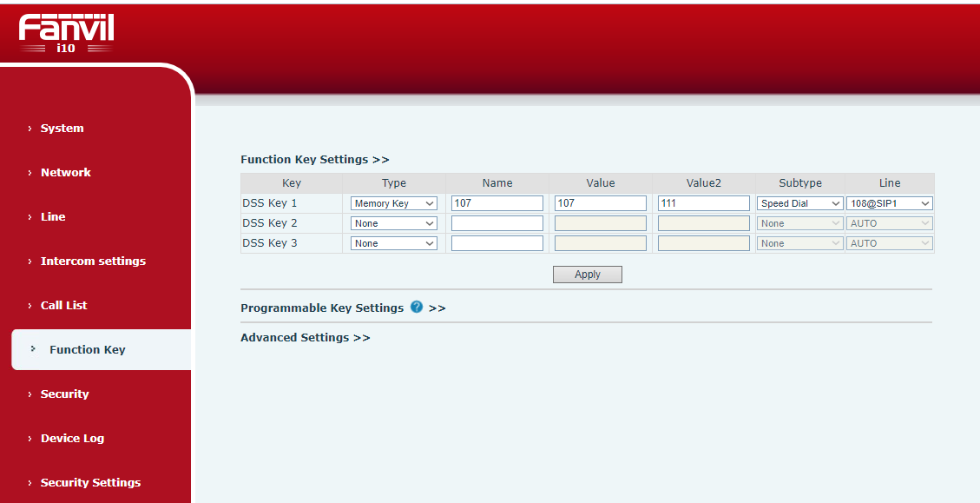
Task: Open the Security menu
Action: pyautogui.click(x=64, y=394)
